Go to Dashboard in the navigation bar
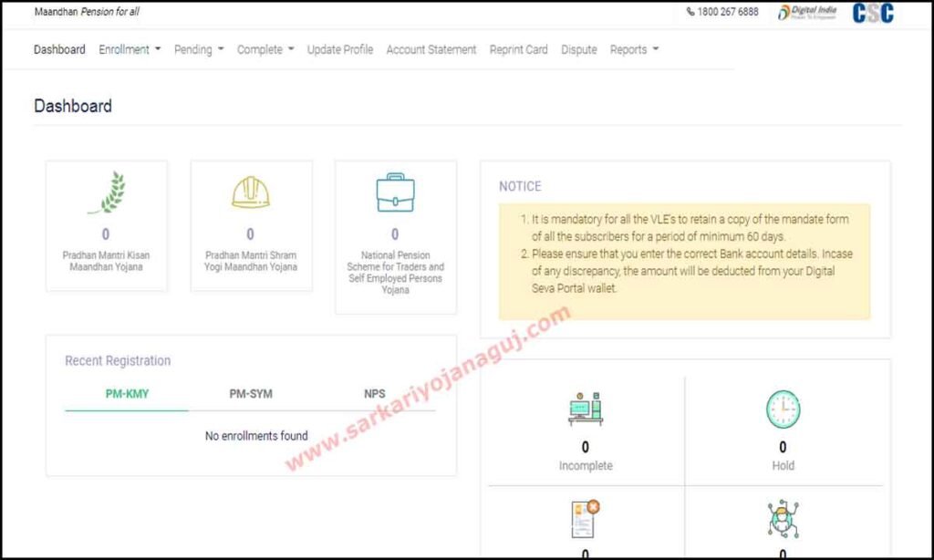This screenshot has height=560, width=934. pos(59,49)
